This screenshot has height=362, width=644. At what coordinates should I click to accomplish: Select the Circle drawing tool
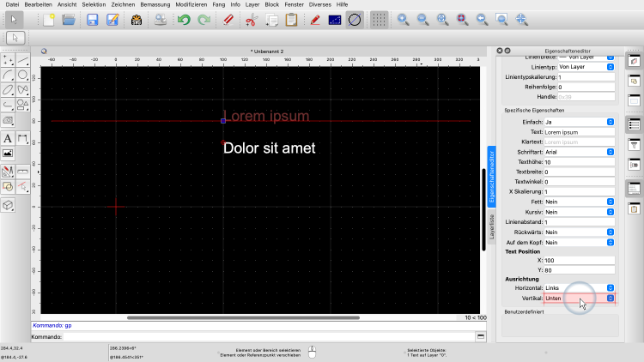(x=23, y=75)
